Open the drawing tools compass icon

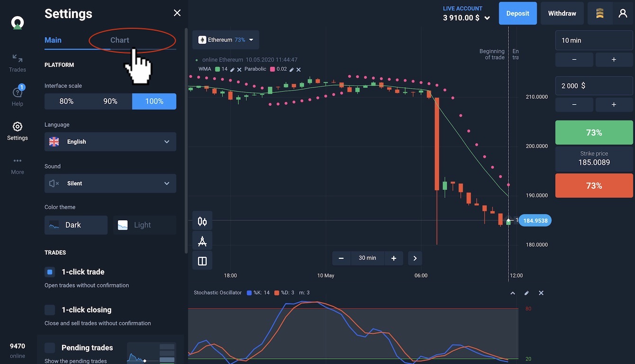click(x=202, y=241)
